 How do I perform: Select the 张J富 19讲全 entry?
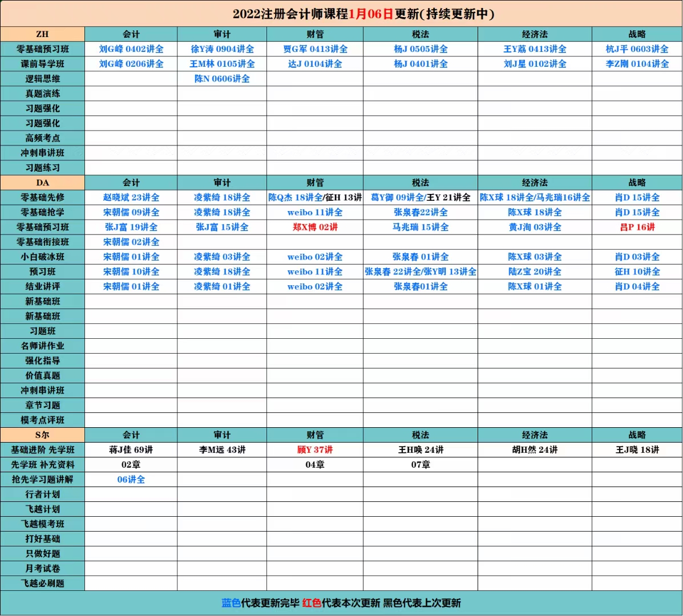click(131, 227)
